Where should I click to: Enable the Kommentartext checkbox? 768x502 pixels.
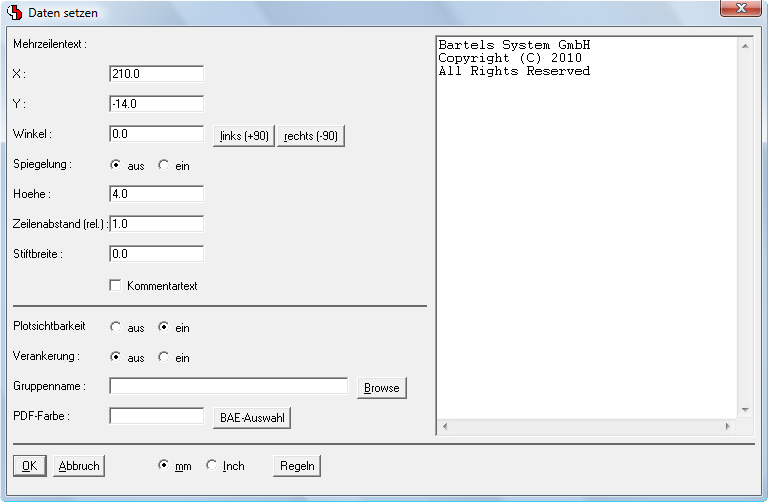[115, 286]
